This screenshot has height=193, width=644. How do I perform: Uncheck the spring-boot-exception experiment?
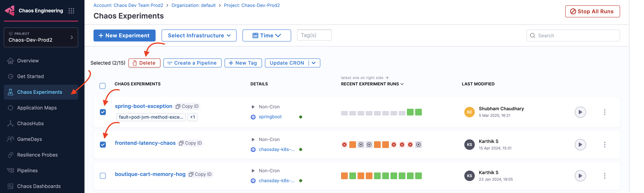(103, 112)
